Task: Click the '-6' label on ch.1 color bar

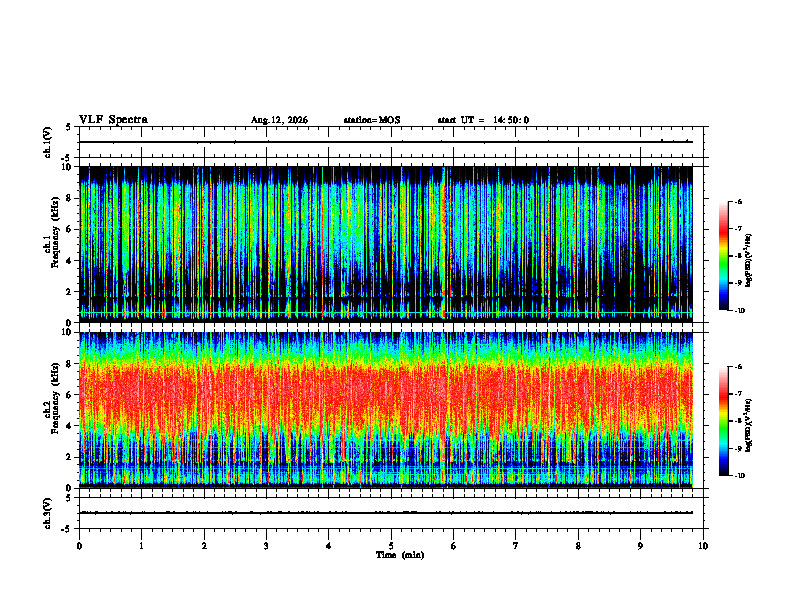Action: pyautogui.click(x=738, y=202)
